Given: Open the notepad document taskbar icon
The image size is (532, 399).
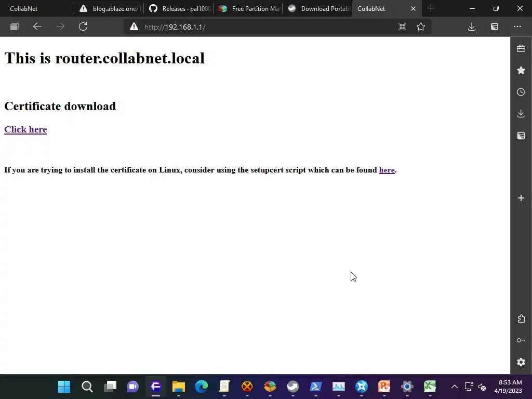Looking at the screenshot, I should click(x=224, y=387).
